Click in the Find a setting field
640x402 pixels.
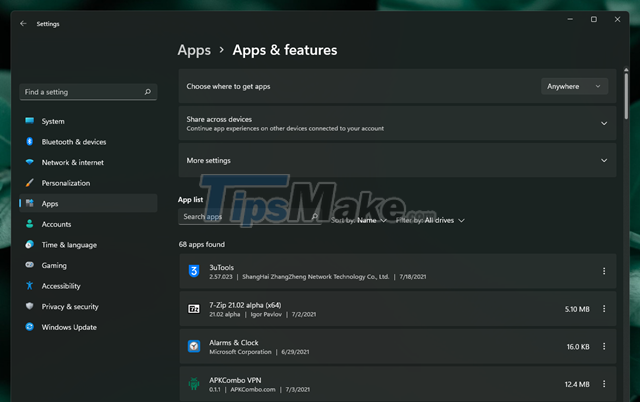[88, 92]
